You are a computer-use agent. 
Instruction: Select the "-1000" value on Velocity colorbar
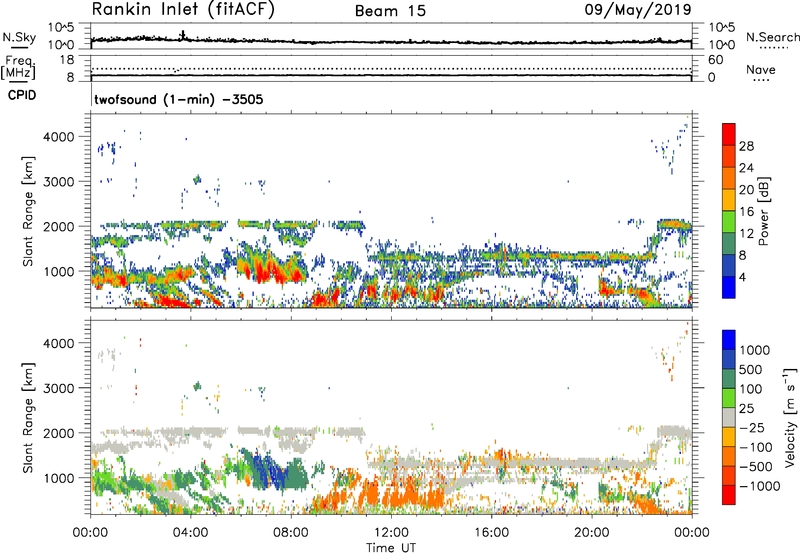(760, 486)
